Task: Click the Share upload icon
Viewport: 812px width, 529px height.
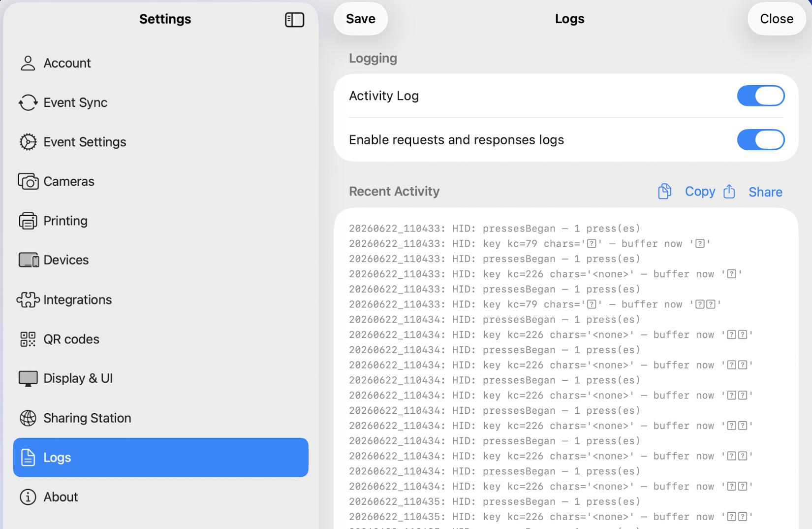Action: coord(729,191)
